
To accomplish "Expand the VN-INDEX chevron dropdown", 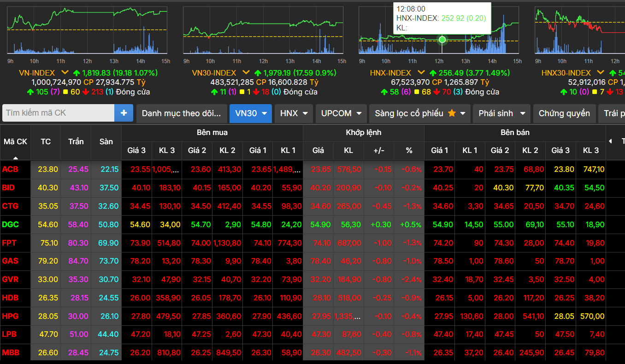I will click(x=65, y=73).
